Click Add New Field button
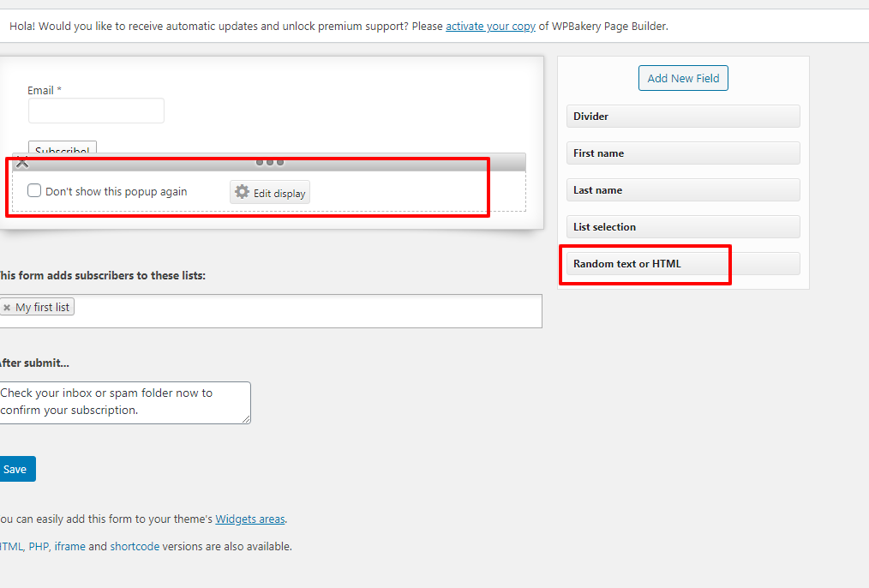Image resolution: width=869 pixels, height=588 pixels. 683,78
